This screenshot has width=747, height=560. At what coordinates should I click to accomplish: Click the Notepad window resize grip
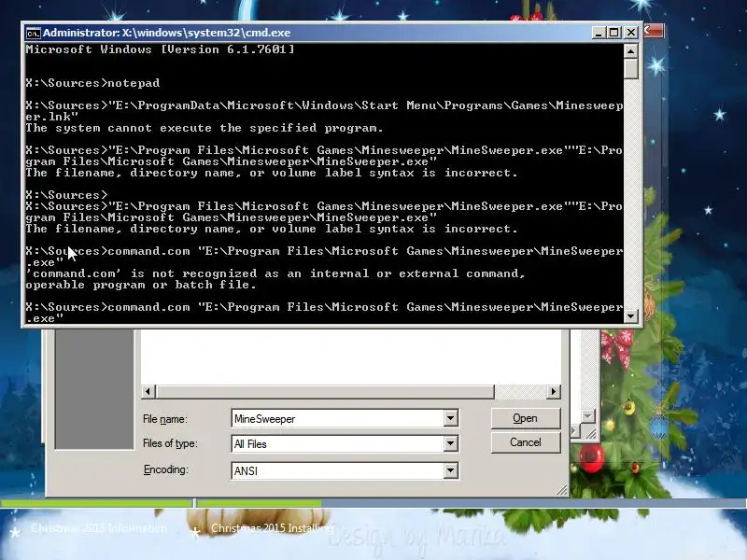pos(590,432)
